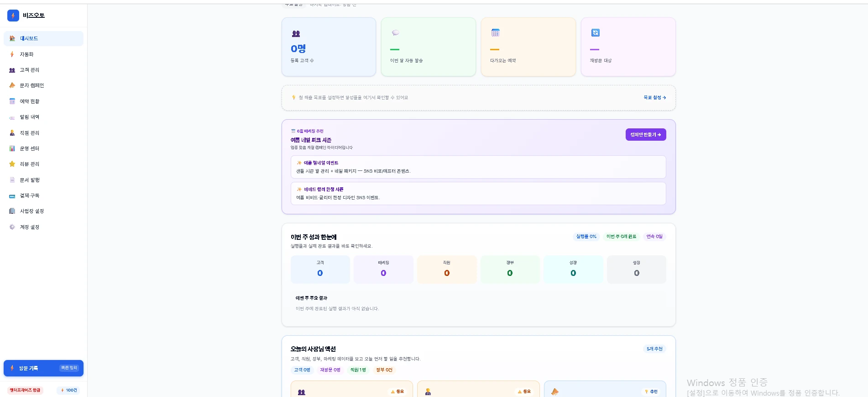This screenshot has width=868, height=397.
Task: Go to 자동화 in the sidebar
Action: click(x=43, y=54)
